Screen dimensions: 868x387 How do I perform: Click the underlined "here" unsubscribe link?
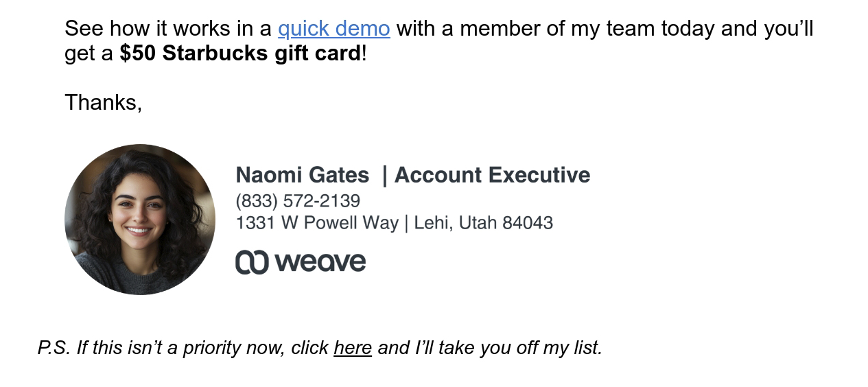coord(353,348)
